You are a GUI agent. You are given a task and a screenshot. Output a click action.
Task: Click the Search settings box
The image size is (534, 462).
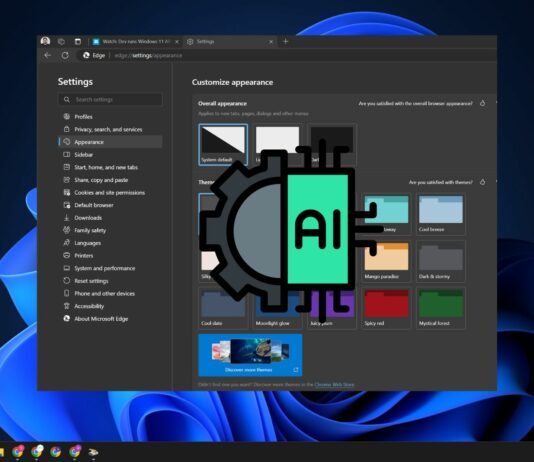click(x=110, y=99)
